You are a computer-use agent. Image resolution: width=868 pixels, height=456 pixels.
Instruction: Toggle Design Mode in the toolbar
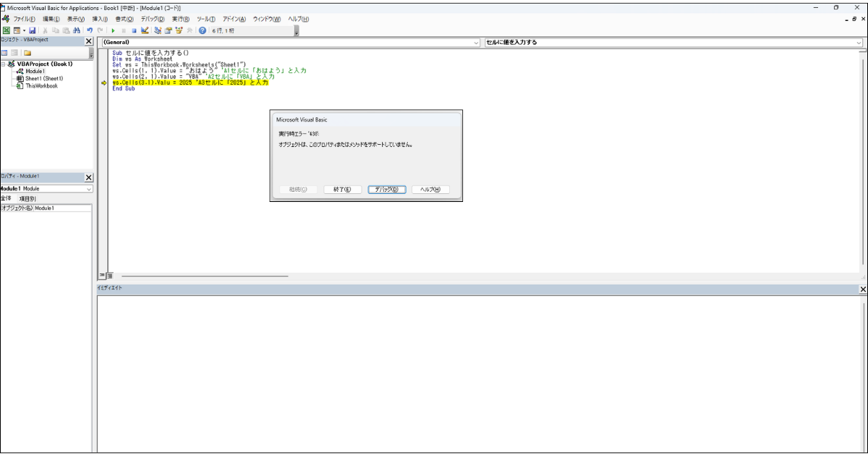click(145, 30)
